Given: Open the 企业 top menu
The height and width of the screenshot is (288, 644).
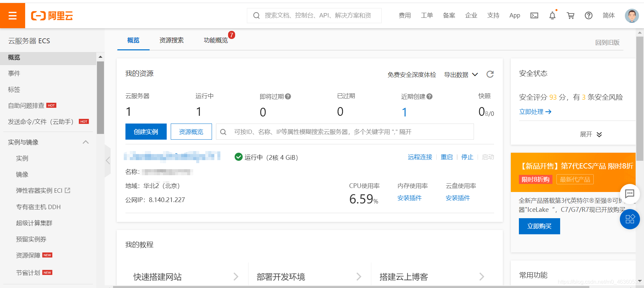Looking at the screenshot, I should pos(471,15).
